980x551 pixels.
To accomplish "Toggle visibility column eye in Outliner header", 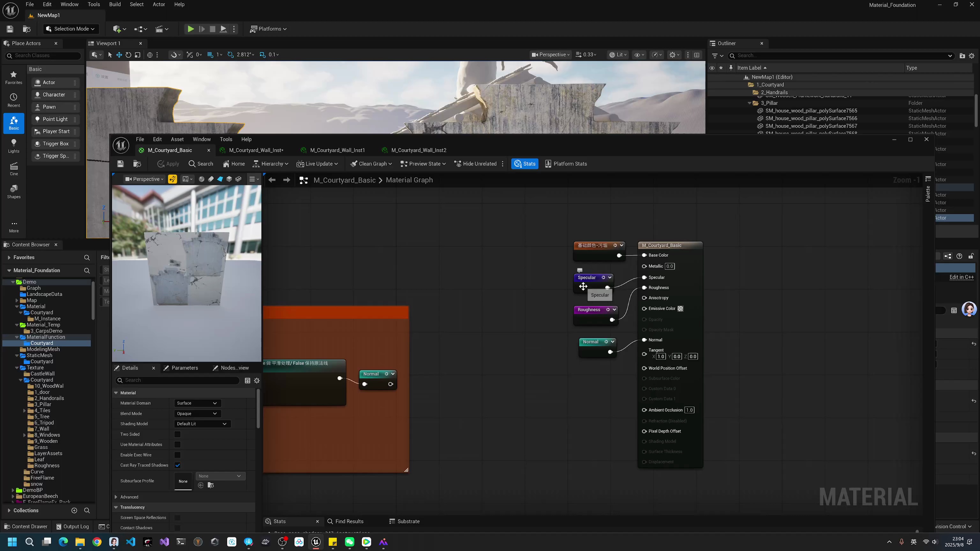I will tap(712, 68).
